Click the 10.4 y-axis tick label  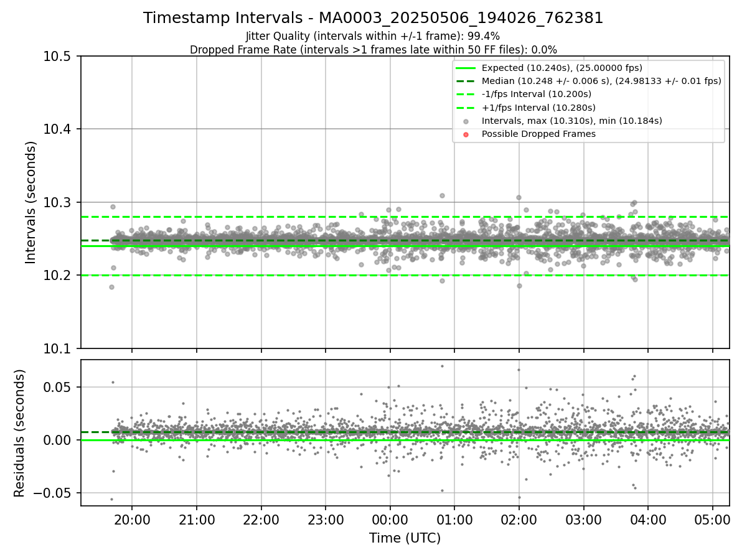58,129
